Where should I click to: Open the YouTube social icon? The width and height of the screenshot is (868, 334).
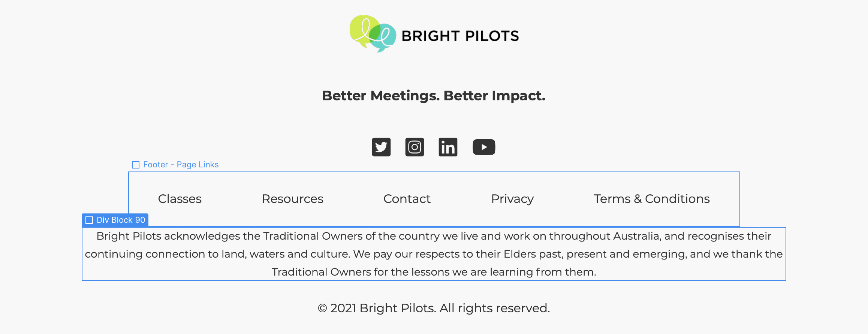tap(484, 147)
